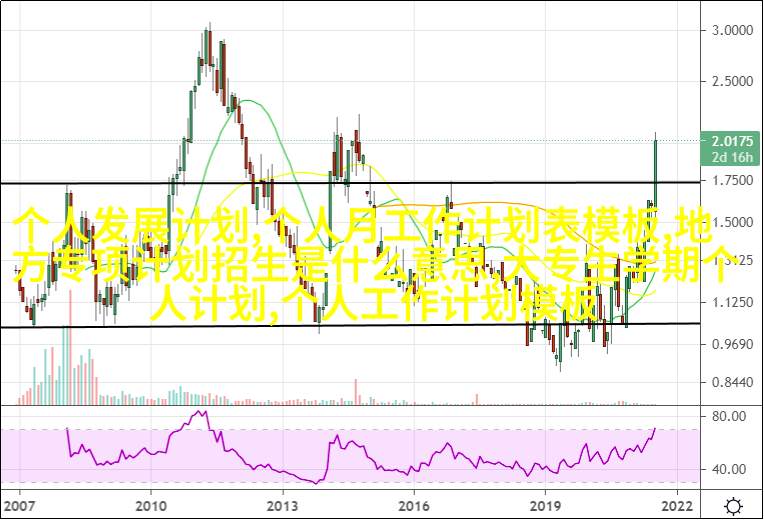Click the 3.0000 price axis label
Screen dimensions: 764x520
[731, 31]
